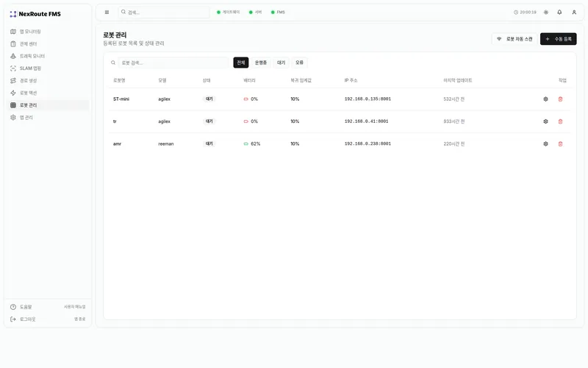Open settings gear for tr robot

(x=545, y=121)
